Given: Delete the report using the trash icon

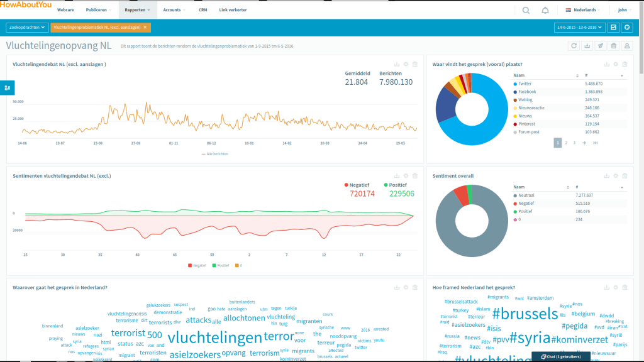Looking at the screenshot, I should pos(614,46).
